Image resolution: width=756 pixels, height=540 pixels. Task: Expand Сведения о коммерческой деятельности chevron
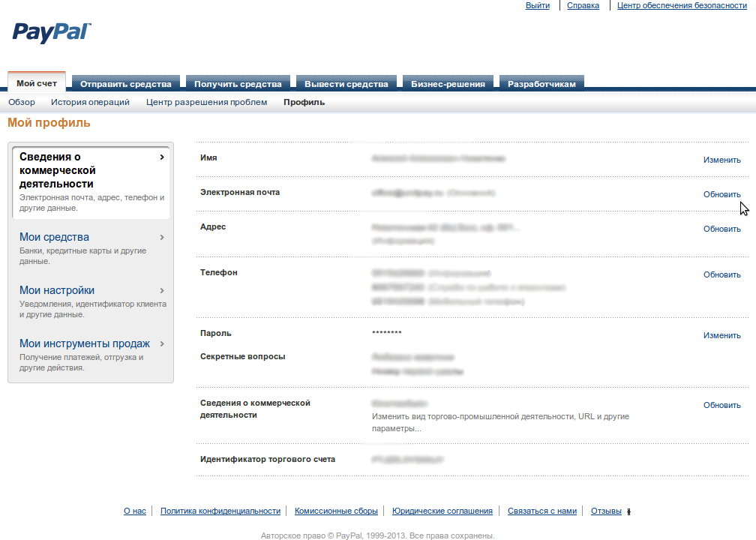click(x=162, y=157)
